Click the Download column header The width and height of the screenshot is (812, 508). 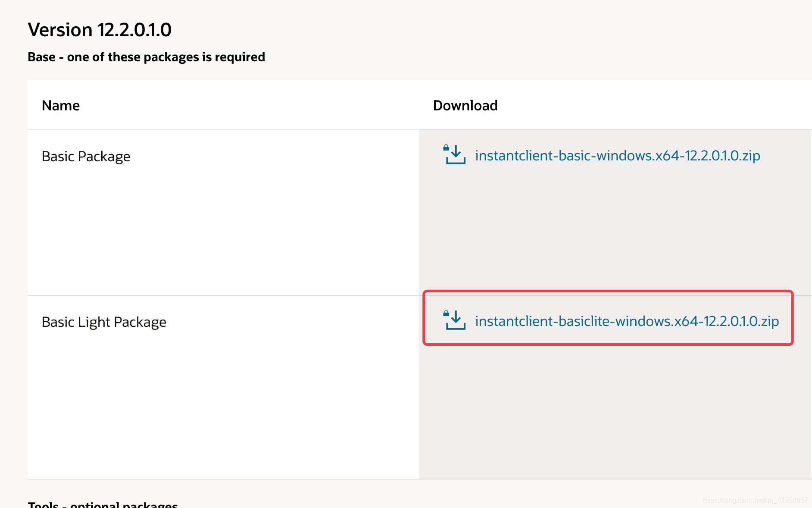465,106
